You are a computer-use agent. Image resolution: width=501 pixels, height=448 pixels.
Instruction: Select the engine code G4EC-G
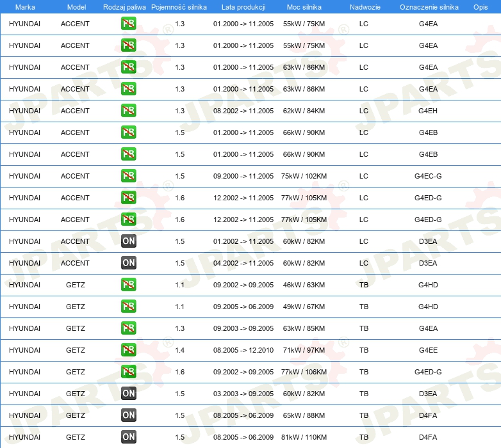428,176
